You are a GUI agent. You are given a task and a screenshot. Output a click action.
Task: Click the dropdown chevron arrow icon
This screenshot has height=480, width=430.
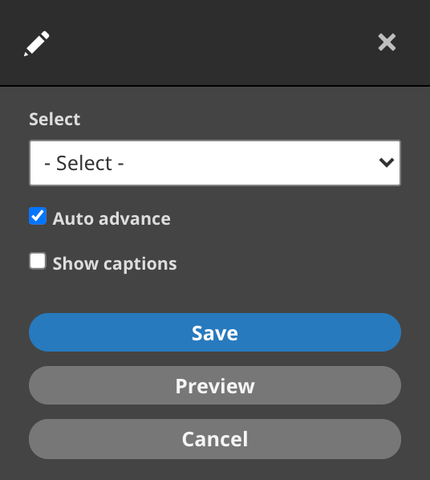pyautogui.click(x=386, y=162)
